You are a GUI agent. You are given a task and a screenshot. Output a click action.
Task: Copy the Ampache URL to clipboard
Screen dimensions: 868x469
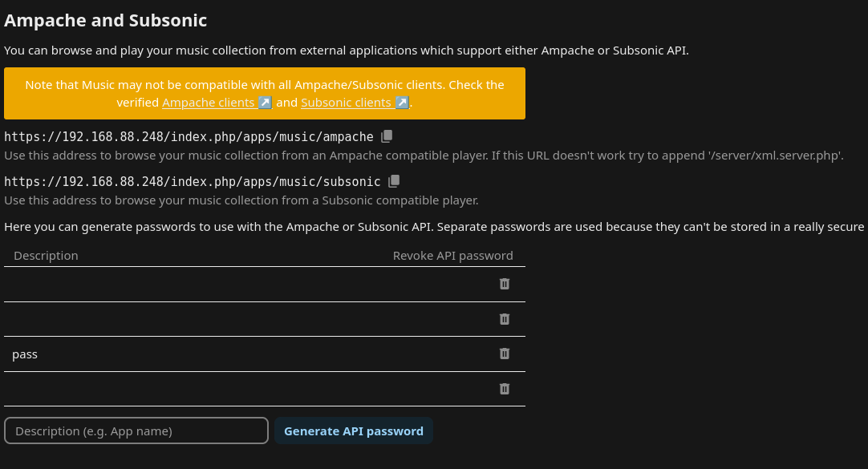pyautogui.click(x=387, y=136)
